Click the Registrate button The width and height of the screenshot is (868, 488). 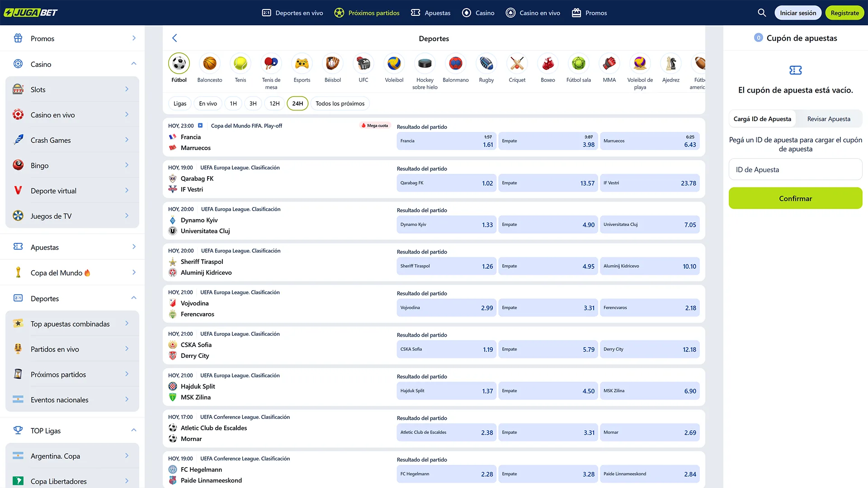point(844,13)
